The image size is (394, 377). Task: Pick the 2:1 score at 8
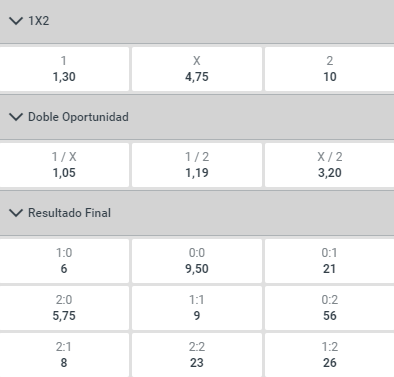(x=64, y=355)
